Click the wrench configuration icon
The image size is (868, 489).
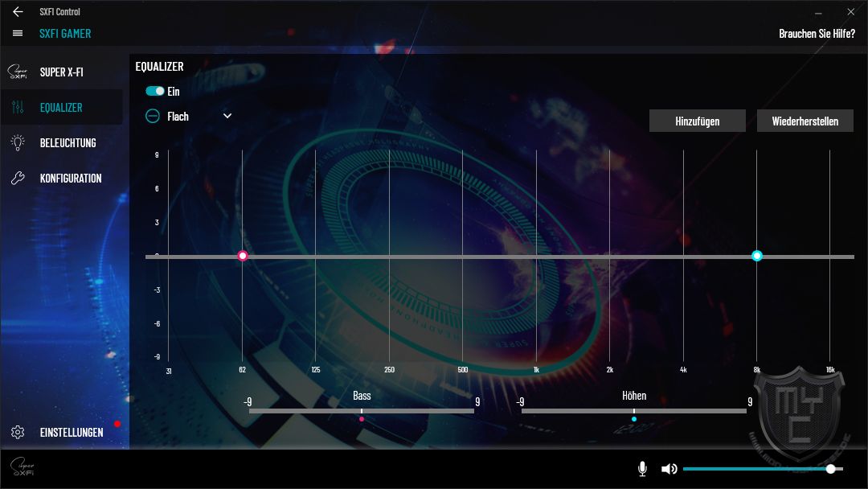(x=18, y=179)
